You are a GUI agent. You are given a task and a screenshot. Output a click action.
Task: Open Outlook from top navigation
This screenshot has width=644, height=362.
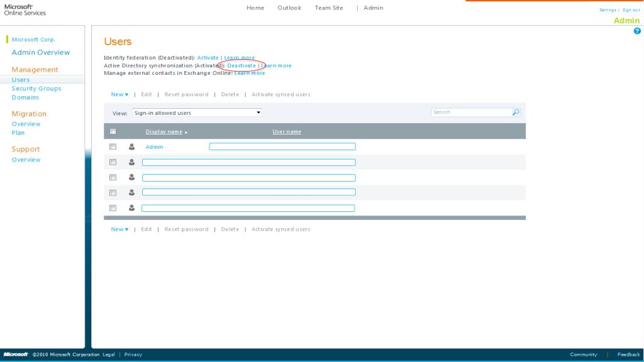[x=289, y=8]
